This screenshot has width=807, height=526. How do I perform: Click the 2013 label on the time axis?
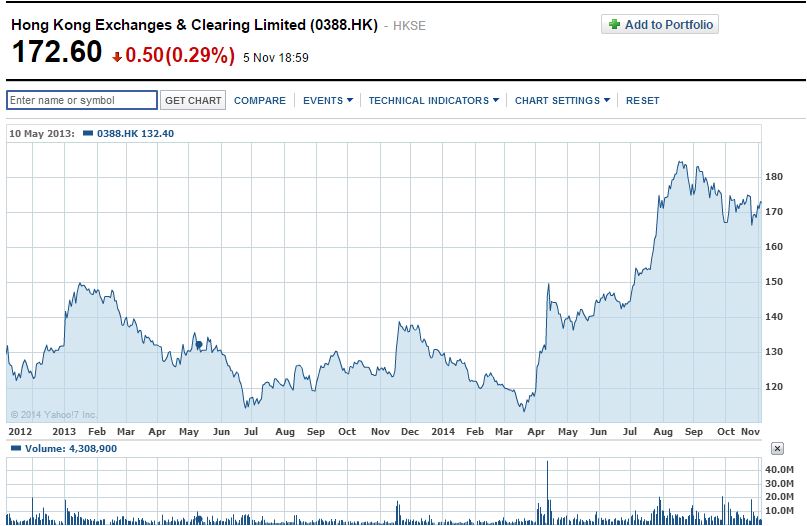pyautogui.click(x=64, y=431)
